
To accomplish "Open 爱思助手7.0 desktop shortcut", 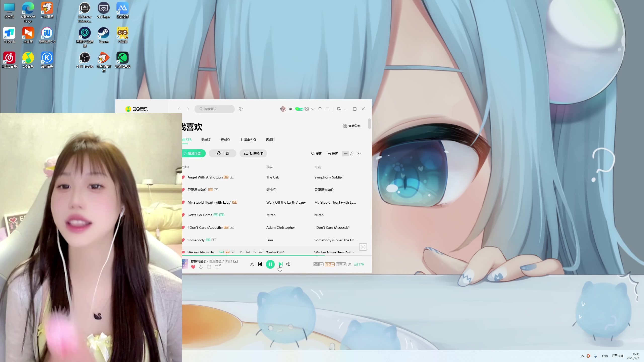I will coord(47,35).
